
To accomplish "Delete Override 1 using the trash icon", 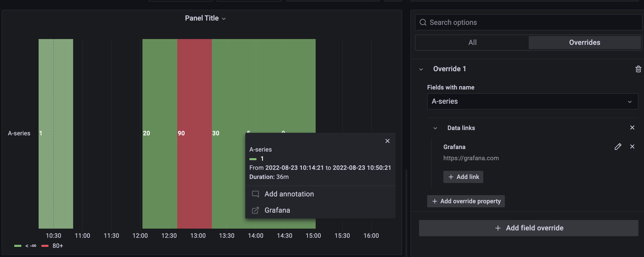I will pyautogui.click(x=638, y=69).
